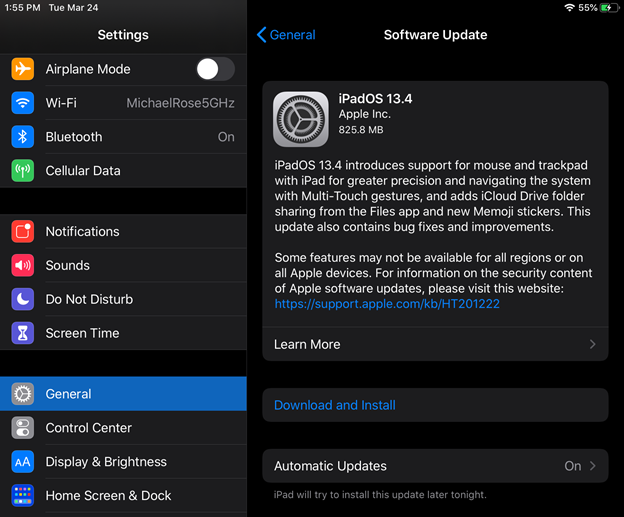Tap the Automatic Updates On value
The height and width of the screenshot is (517, 624).
pyautogui.click(x=573, y=466)
